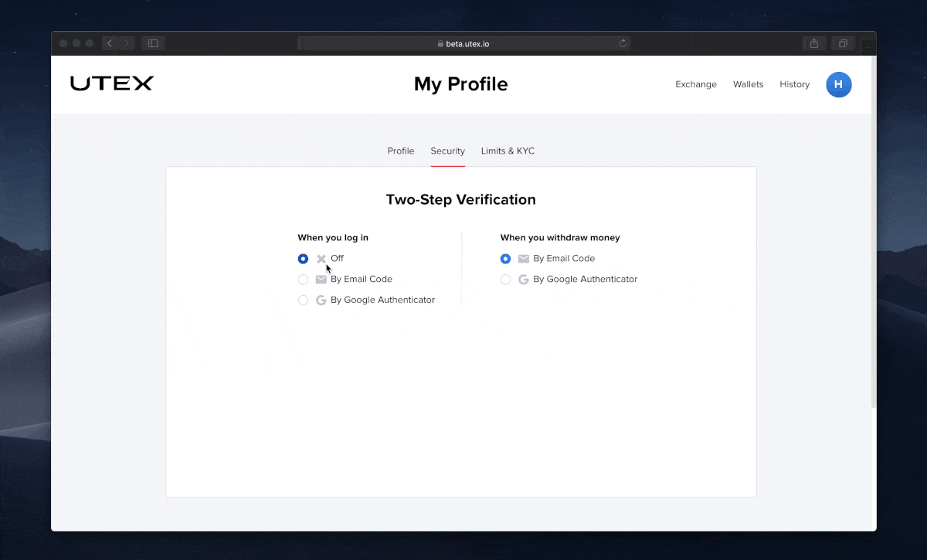Switch to the Profile tab

point(401,151)
